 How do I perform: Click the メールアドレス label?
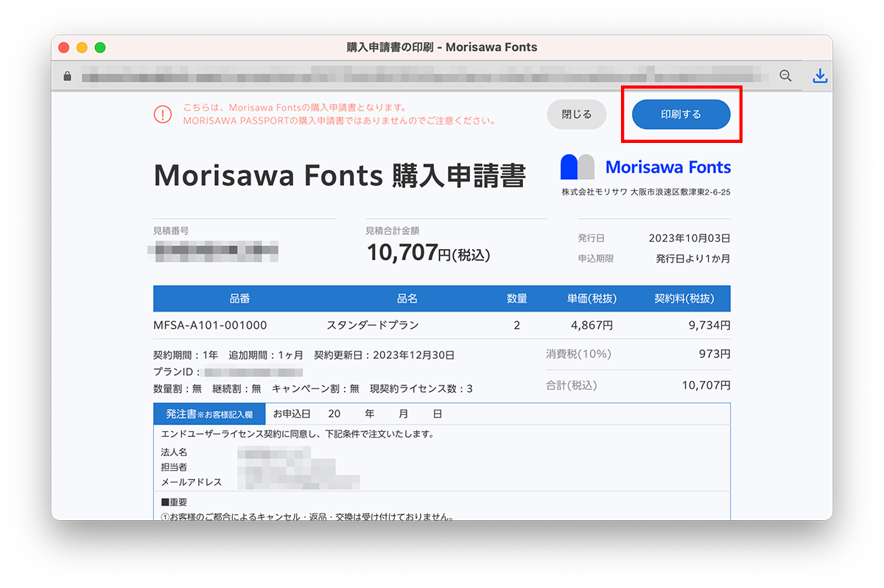(x=192, y=483)
